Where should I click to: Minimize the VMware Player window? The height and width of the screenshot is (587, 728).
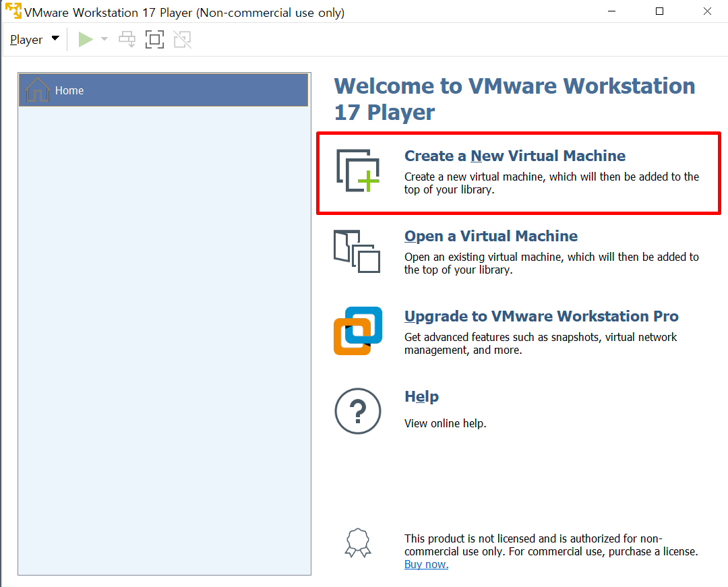point(612,11)
